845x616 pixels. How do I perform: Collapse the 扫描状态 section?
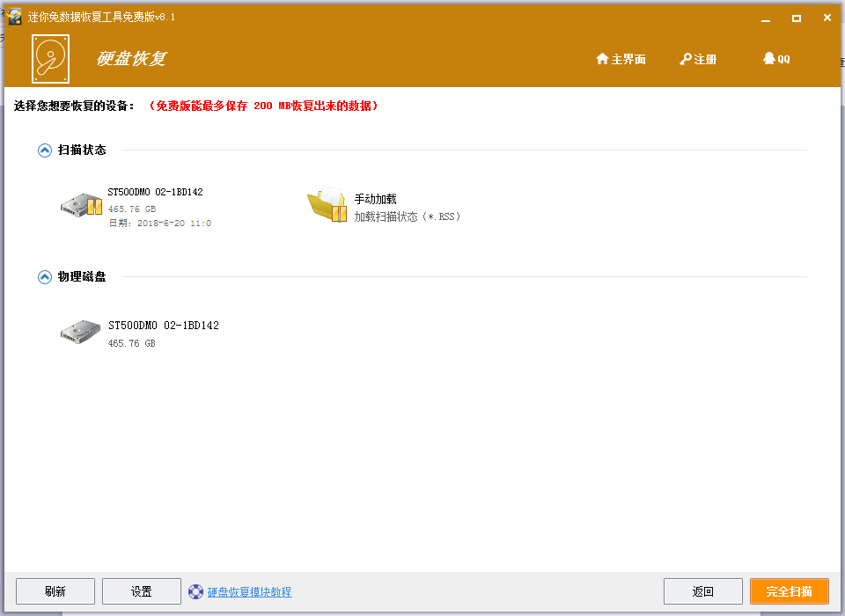[x=45, y=150]
